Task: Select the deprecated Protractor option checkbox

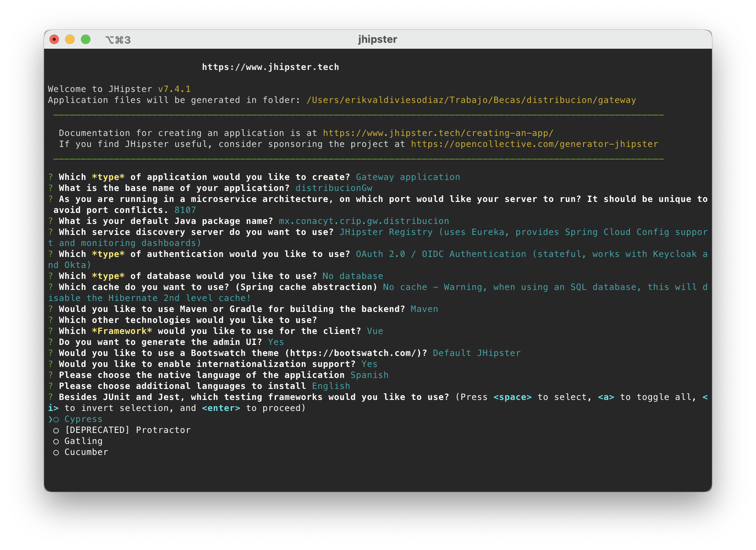Action: (x=56, y=431)
